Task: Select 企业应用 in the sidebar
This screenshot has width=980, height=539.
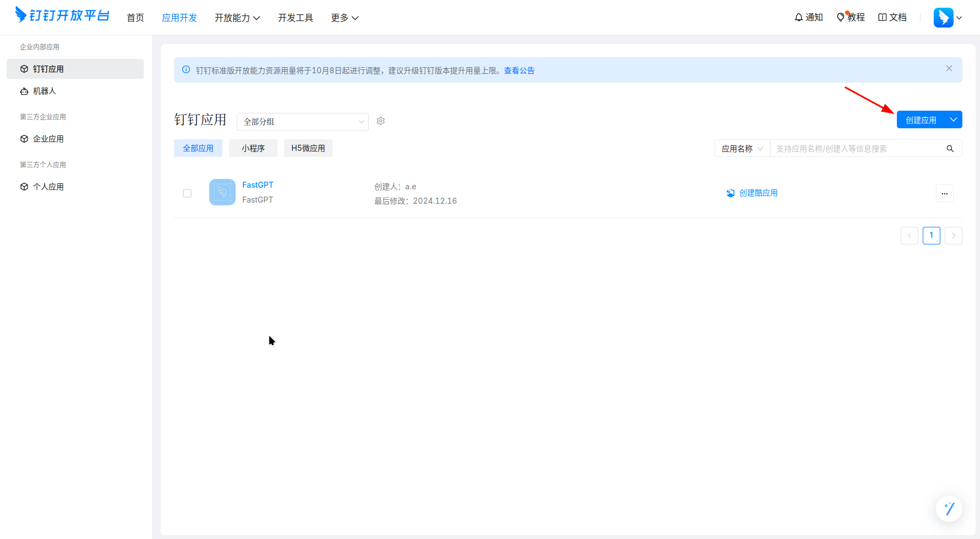Action: pos(48,138)
